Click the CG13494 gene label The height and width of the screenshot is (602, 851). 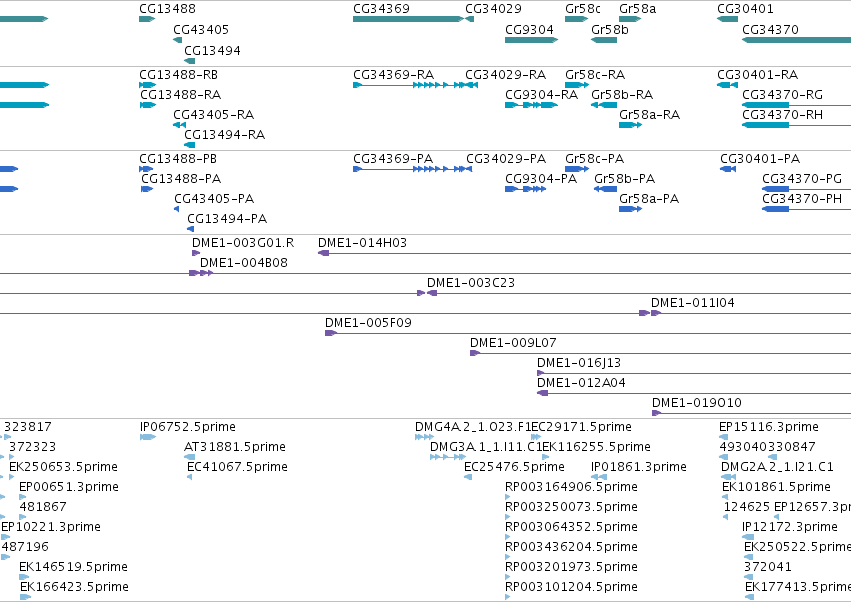click(x=212, y=50)
